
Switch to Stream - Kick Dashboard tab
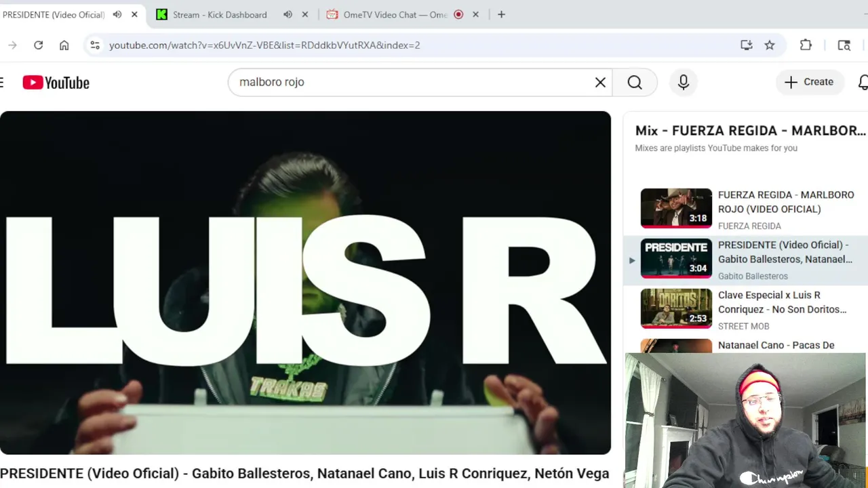click(220, 14)
